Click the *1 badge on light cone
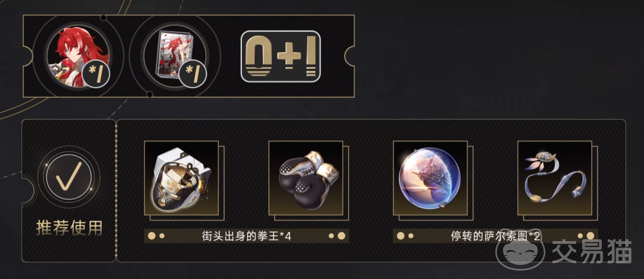644x279 pixels. (x=193, y=73)
